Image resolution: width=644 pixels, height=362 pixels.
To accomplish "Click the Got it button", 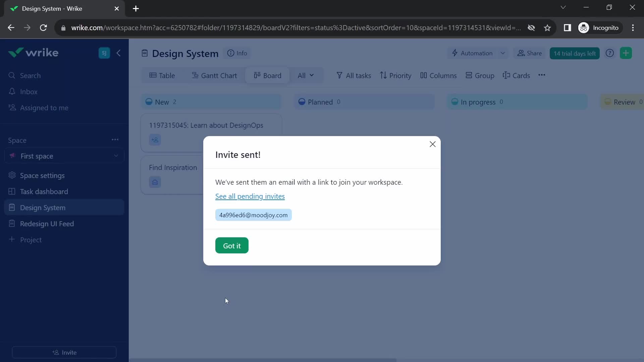I will [232, 246].
